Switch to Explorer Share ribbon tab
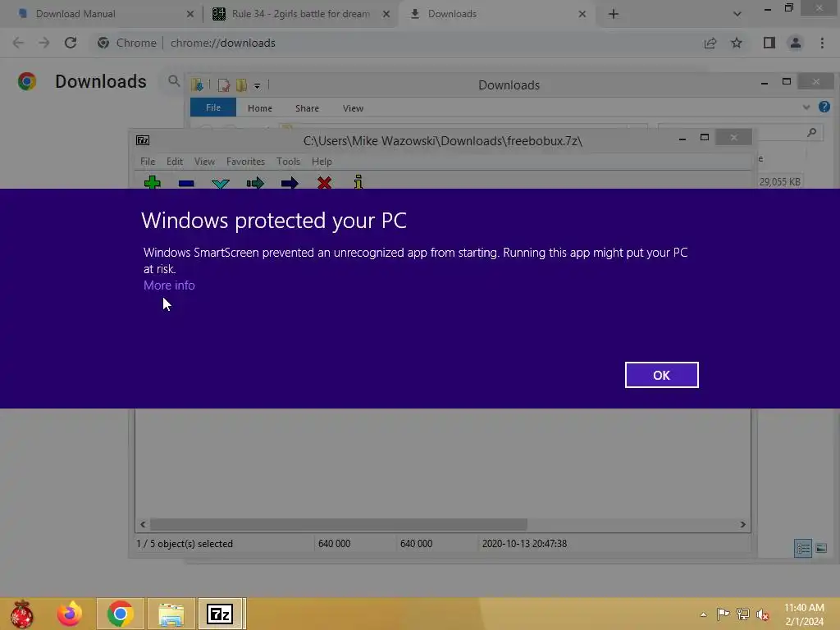 click(307, 108)
